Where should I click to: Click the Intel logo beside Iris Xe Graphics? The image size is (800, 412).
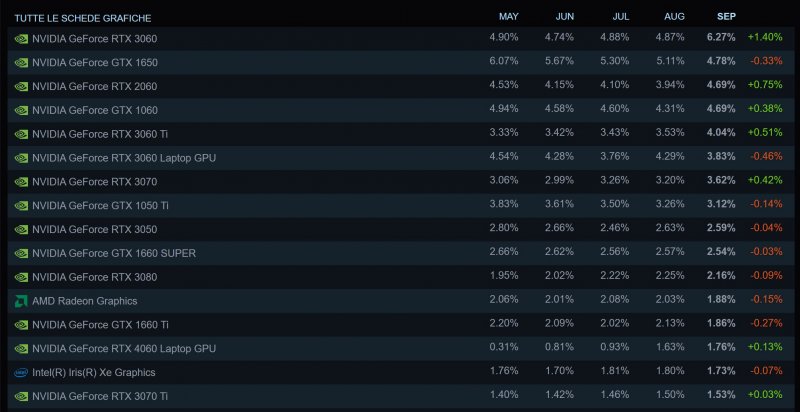point(21,372)
